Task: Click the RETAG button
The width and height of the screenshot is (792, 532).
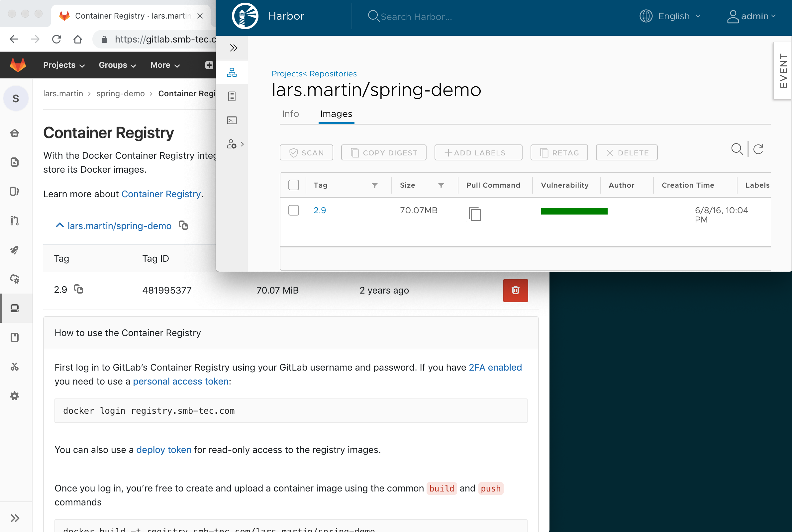Action: (559, 153)
